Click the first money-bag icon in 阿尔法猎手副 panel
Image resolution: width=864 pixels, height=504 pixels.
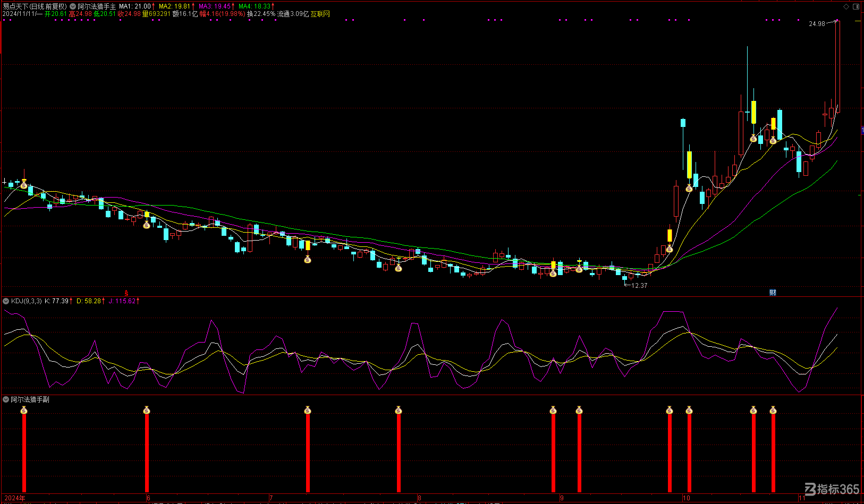click(x=24, y=410)
